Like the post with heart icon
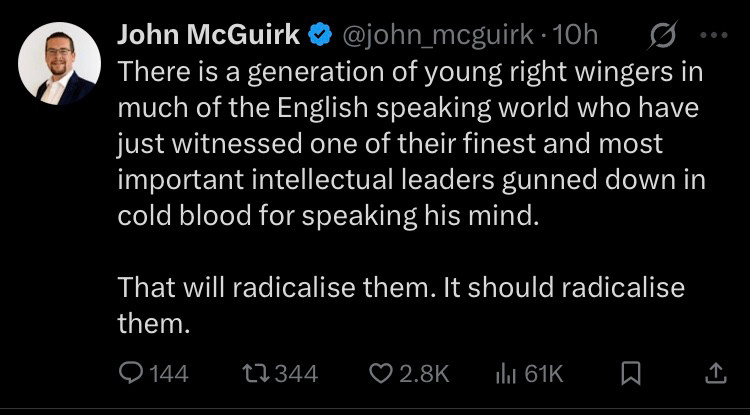The image size is (750, 415). click(380, 374)
